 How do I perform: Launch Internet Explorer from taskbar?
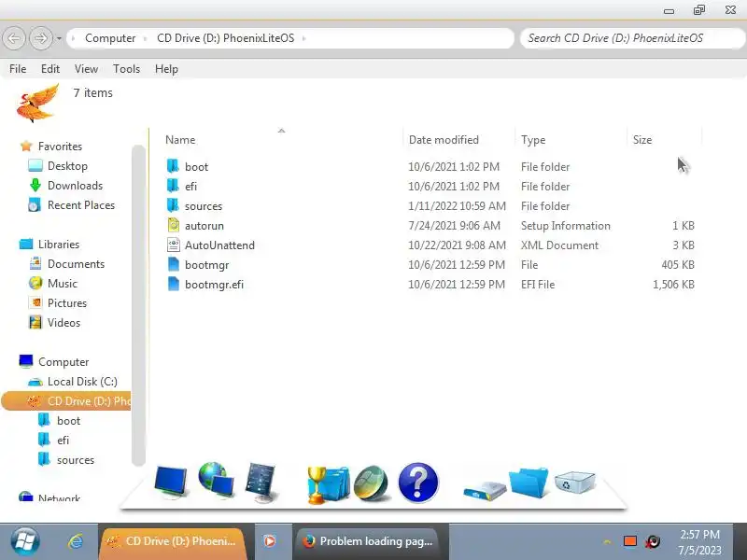pos(76,541)
